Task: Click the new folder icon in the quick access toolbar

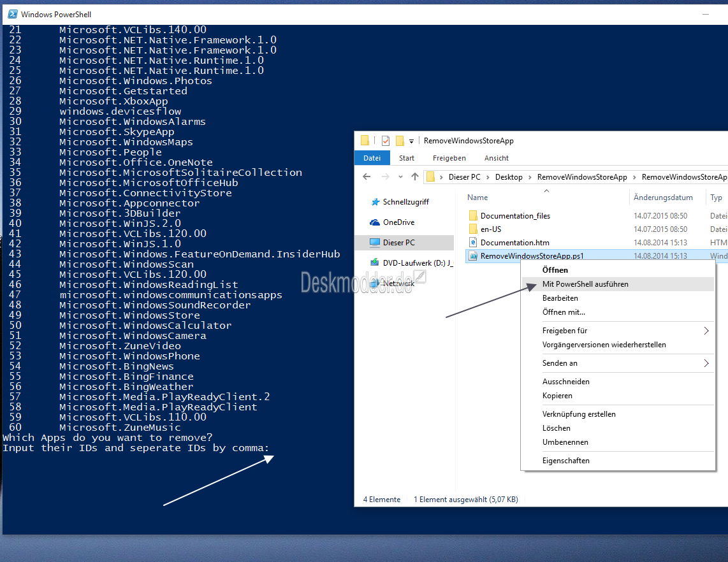Action: (400, 141)
